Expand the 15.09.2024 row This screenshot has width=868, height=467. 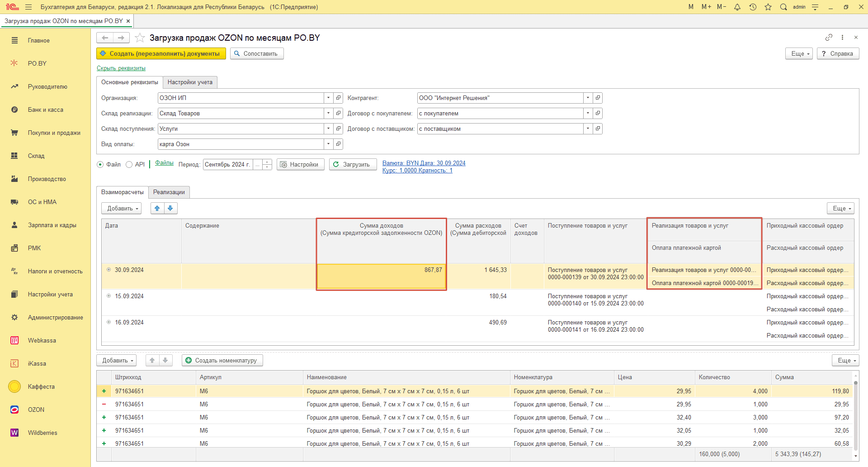108,296
